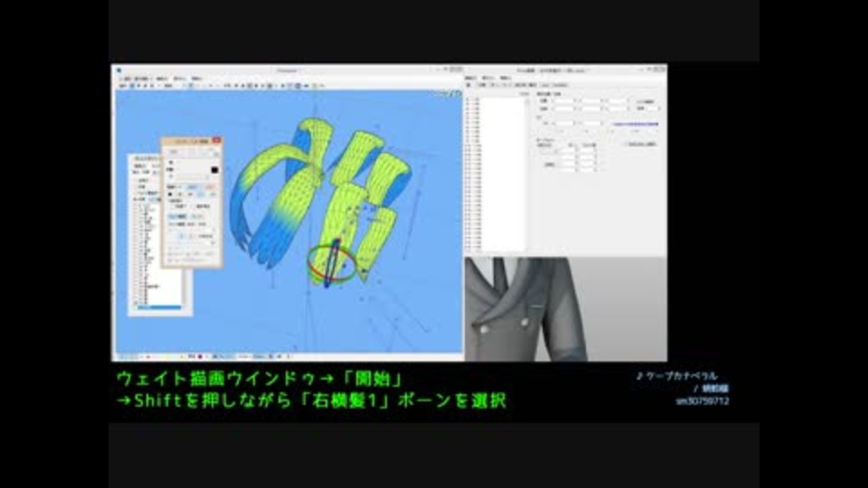Switch to the SoftBody tab in PMX editor
The height and width of the screenshot is (488, 868).
tap(560, 85)
